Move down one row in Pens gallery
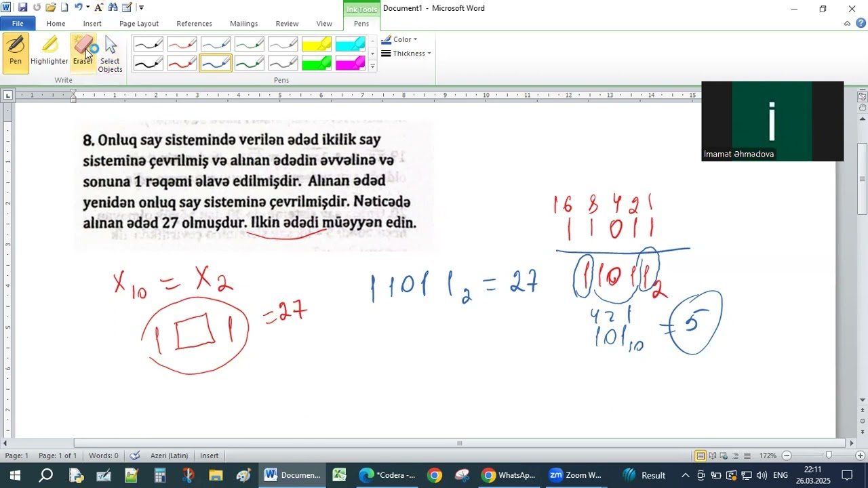Viewport: 868px width, 488px height. (x=372, y=54)
